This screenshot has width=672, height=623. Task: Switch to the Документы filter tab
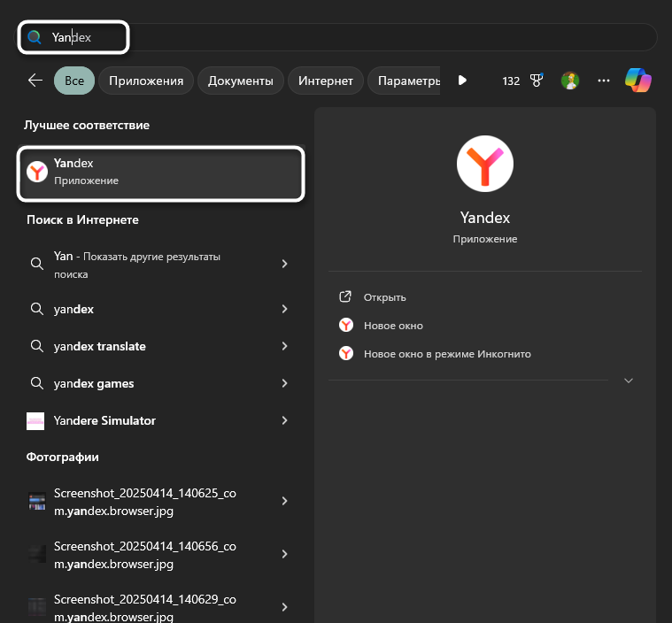point(240,81)
